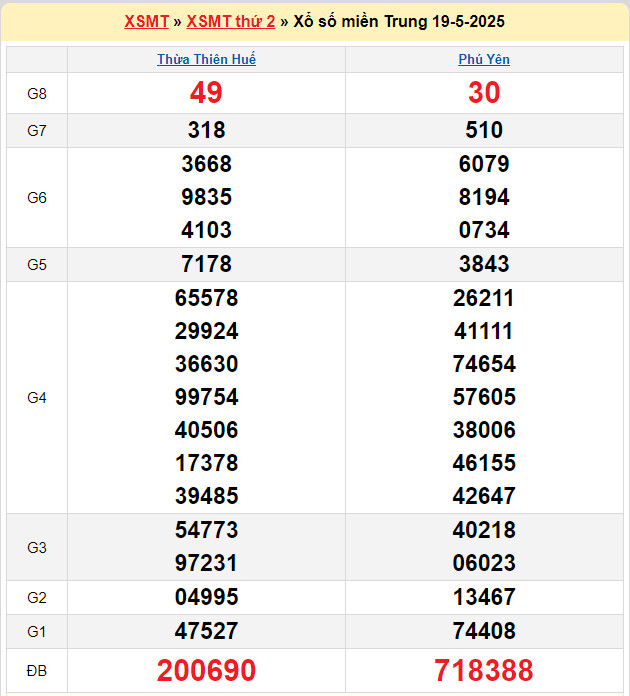Open Phú Yên province link
630x696 pixels.
click(484, 59)
